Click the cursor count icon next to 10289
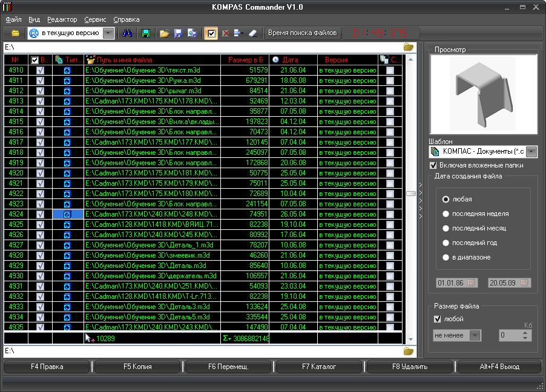The width and height of the screenshot is (546, 392). pyautogui.click(x=90, y=338)
